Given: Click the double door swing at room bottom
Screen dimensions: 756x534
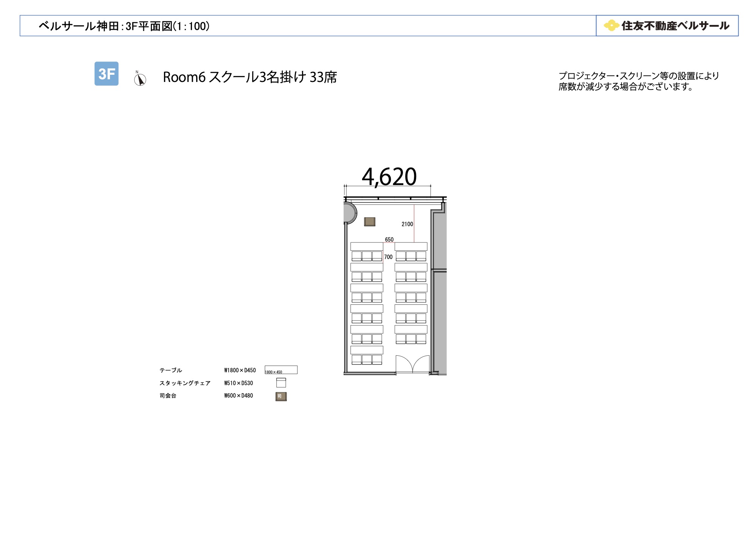Looking at the screenshot, I should [x=412, y=364].
